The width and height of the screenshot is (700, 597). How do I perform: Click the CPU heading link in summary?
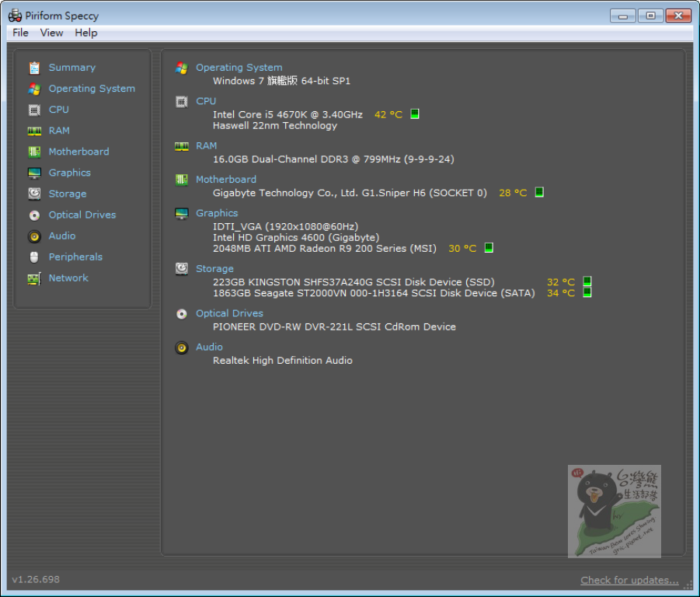[206, 101]
